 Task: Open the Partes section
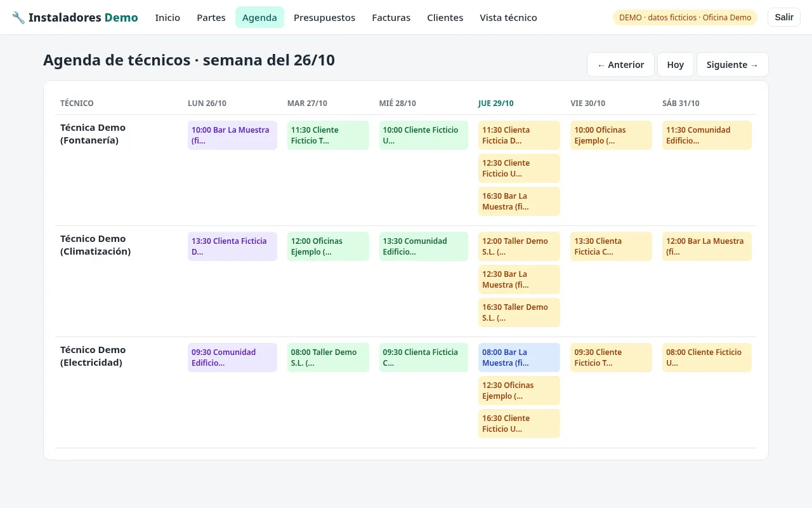(x=211, y=18)
